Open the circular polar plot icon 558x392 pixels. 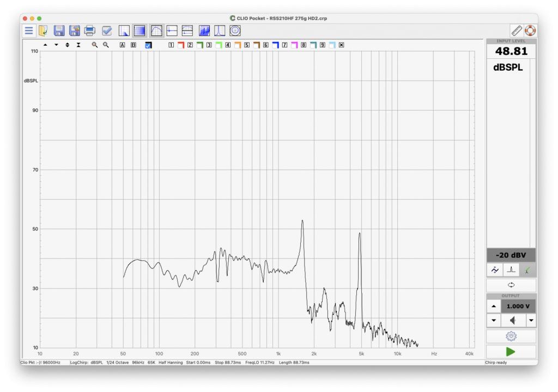tap(235, 31)
